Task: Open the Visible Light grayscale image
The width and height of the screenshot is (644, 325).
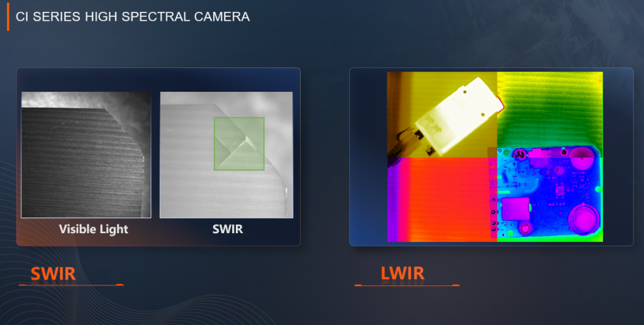Action: (x=86, y=155)
